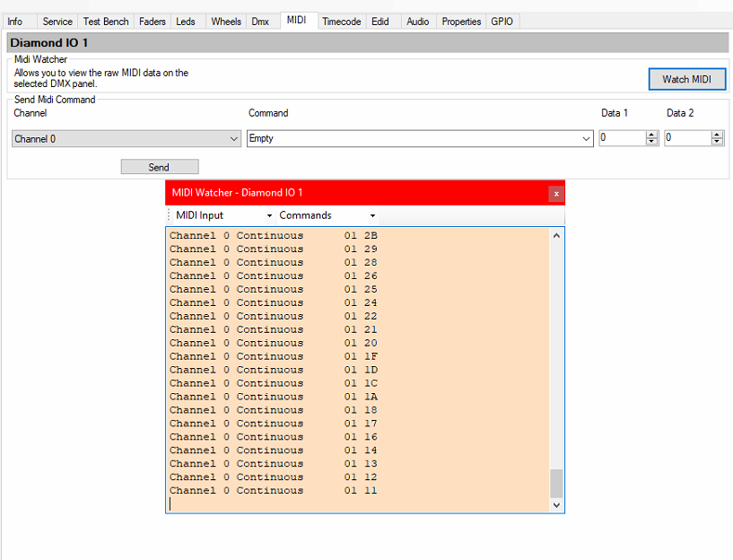Go to the GPIO tab

pyautogui.click(x=502, y=22)
